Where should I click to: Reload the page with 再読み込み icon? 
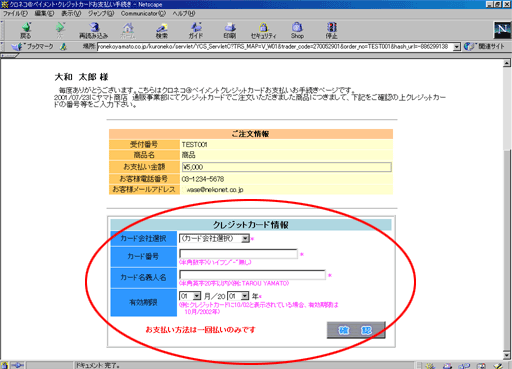coord(94,30)
